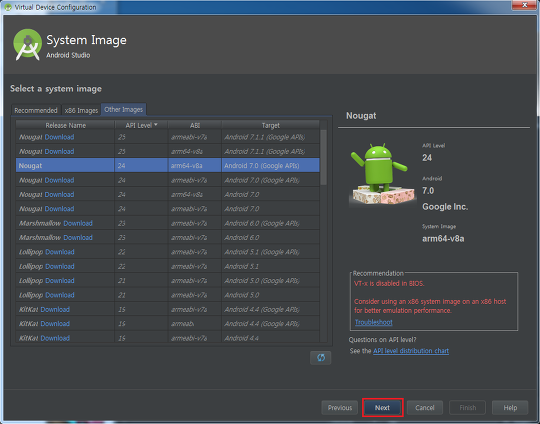Download Lollipop Android 5.1 Google APIs image
Image resolution: width=540 pixels, height=424 pixels.
60,252
